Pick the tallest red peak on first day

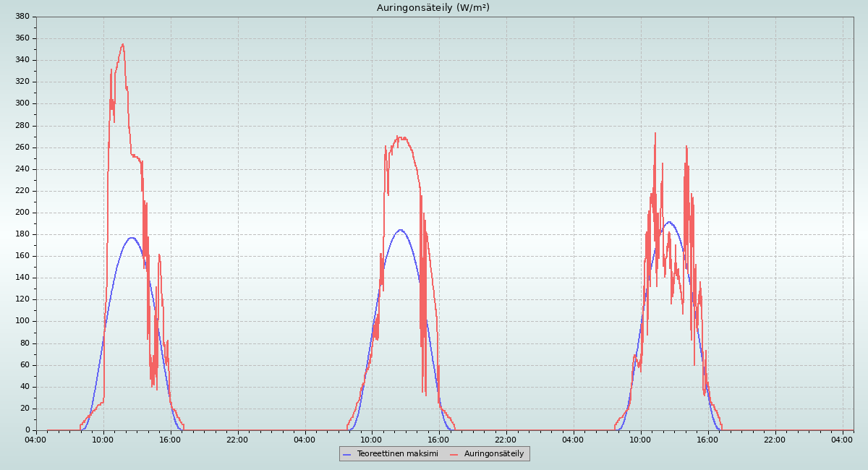tap(123, 45)
